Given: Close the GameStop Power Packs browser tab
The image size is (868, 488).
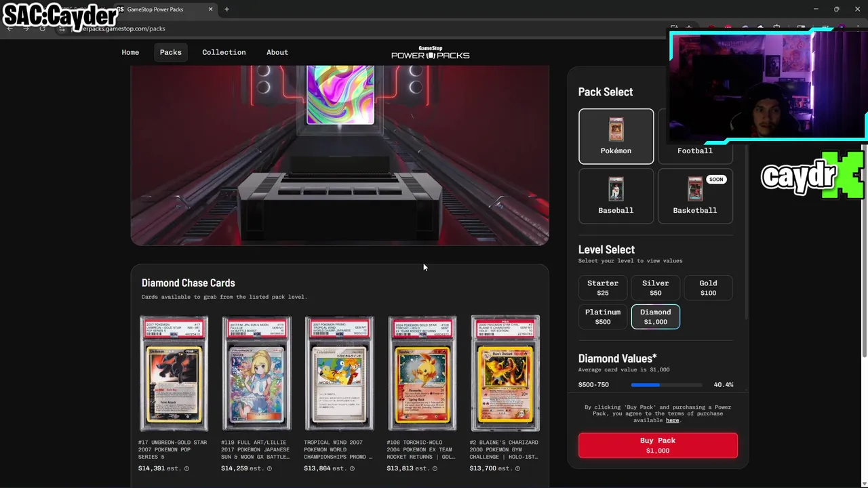Looking at the screenshot, I should pyautogui.click(x=210, y=9).
